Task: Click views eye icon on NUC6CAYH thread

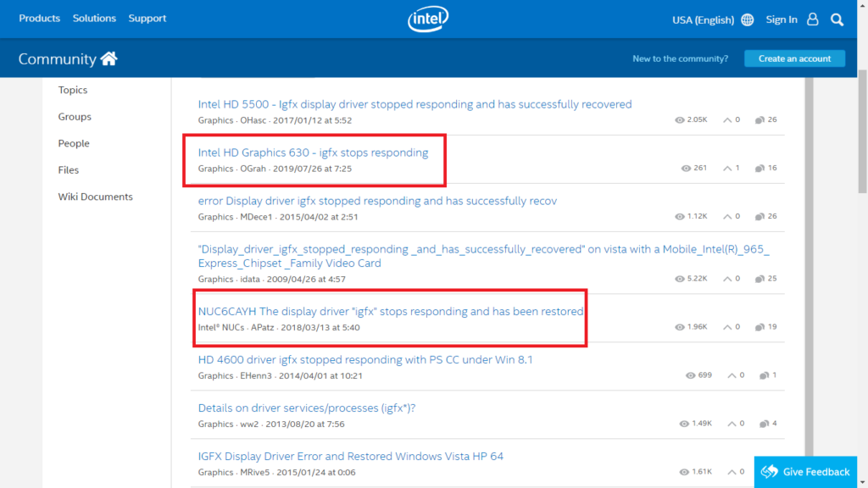Action: [x=680, y=327]
